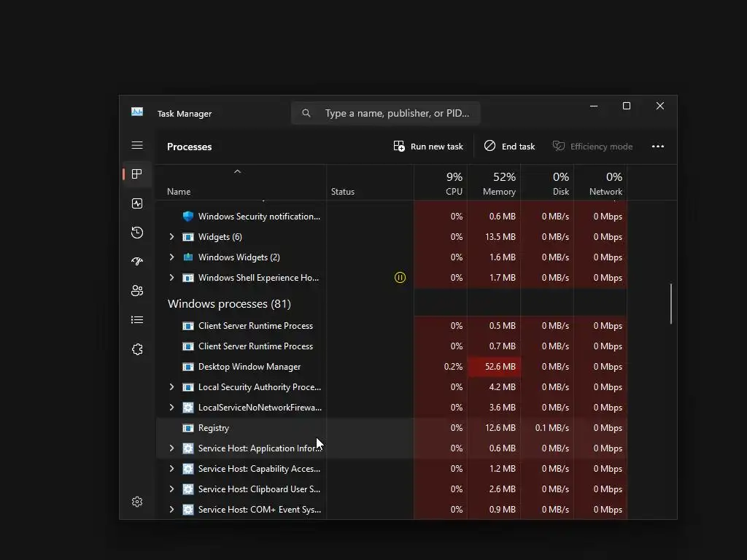Expand the Widgets (6) process group
Image resolution: width=747 pixels, height=560 pixels.
(x=172, y=237)
